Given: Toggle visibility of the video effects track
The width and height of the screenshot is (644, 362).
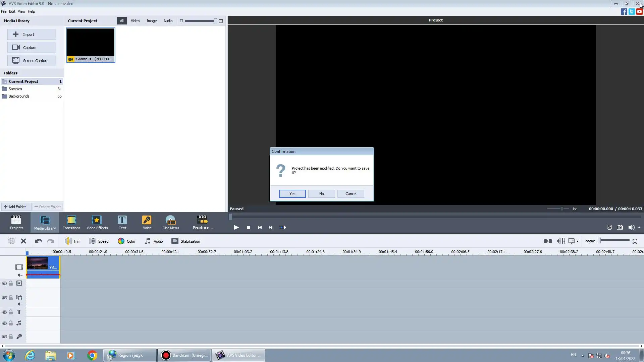Looking at the screenshot, I should pyautogui.click(x=4, y=284).
